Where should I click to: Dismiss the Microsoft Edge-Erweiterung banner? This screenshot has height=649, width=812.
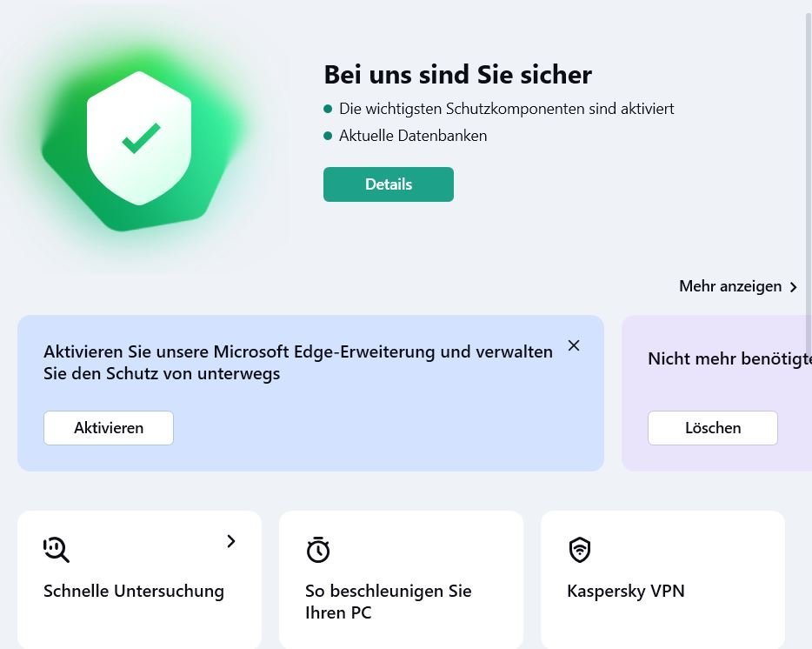[x=574, y=345]
